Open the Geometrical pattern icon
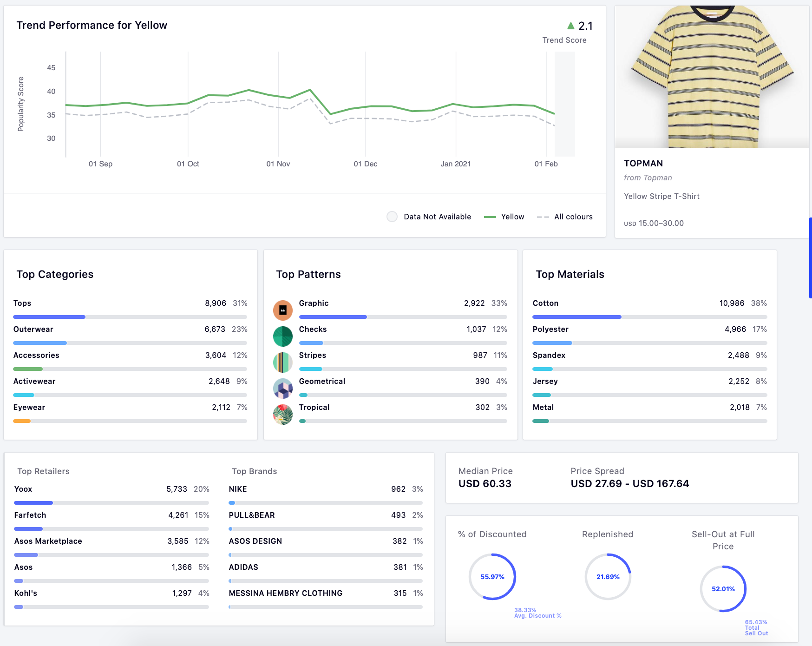Image resolution: width=812 pixels, height=646 pixels. pyautogui.click(x=282, y=388)
